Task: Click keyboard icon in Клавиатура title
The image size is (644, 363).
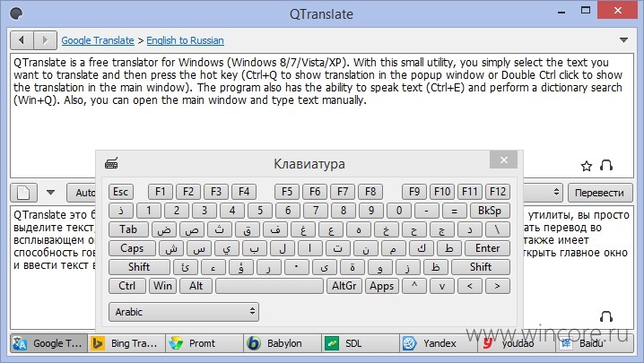Action: (111, 163)
